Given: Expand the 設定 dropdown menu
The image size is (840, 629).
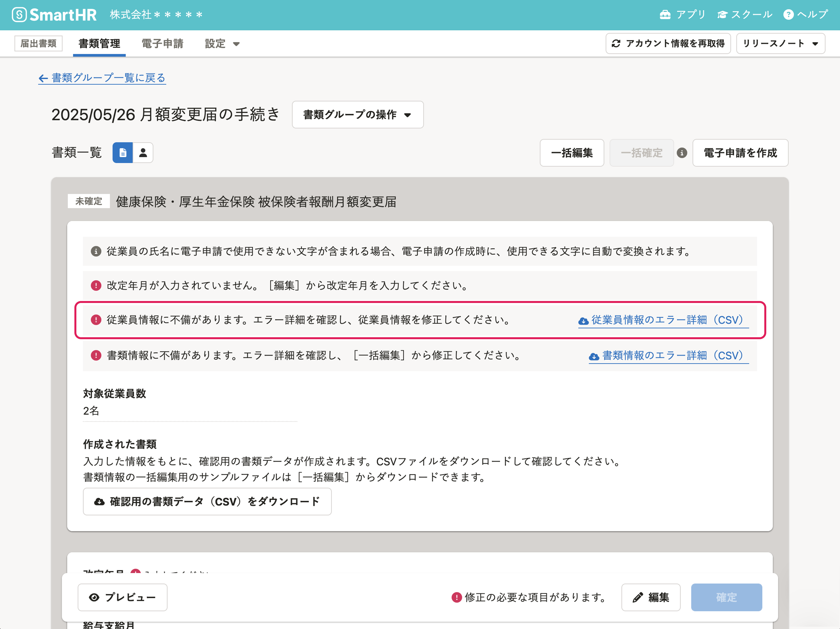Looking at the screenshot, I should [x=222, y=44].
